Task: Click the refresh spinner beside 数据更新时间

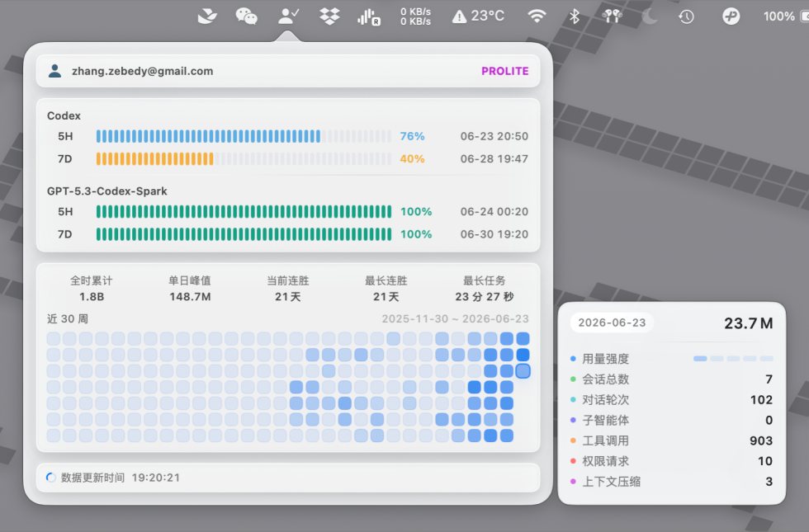Action: coord(50,478)
